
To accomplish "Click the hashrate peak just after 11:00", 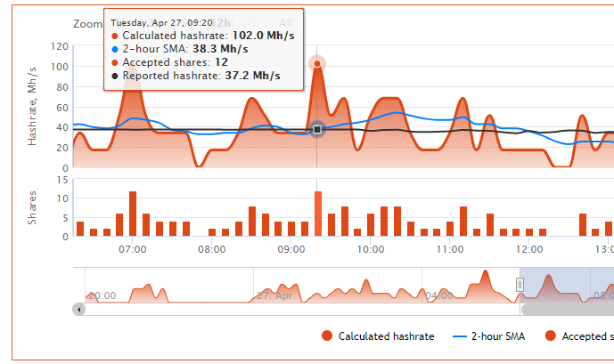I will (461, 100).
